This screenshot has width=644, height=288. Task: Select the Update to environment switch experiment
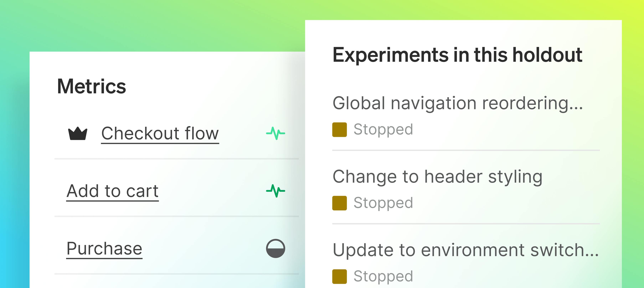pyautogui.click(x=465, y=250)
